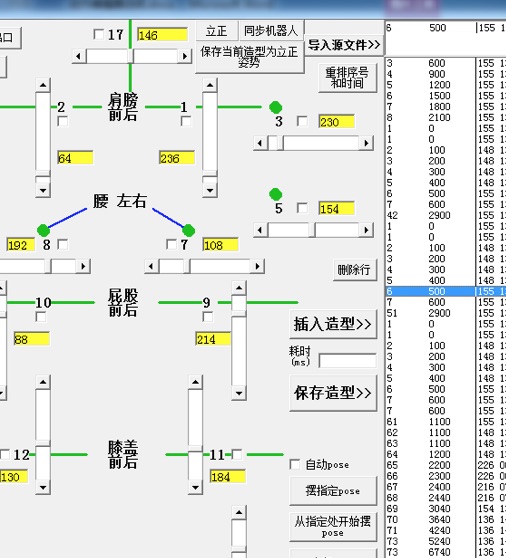Click the 耗时(ms) input field
The image size is (506, 558).
tap(348, 360)
